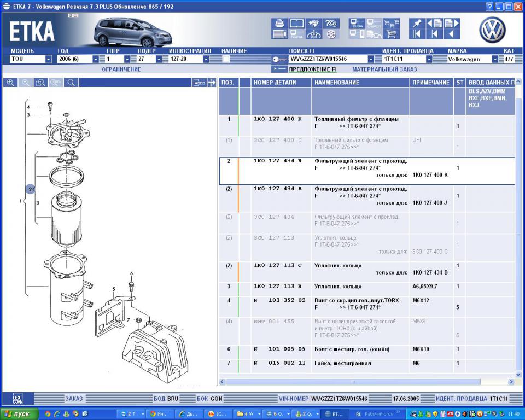Click the ПРИМЕЧАНИЕ column header
525x420 pixels.
point(431,83)
